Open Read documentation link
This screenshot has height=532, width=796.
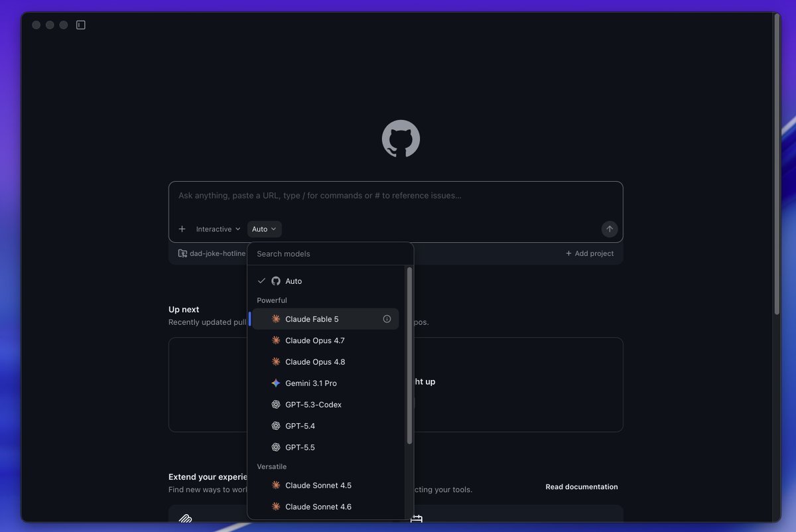tap(582, 487)
